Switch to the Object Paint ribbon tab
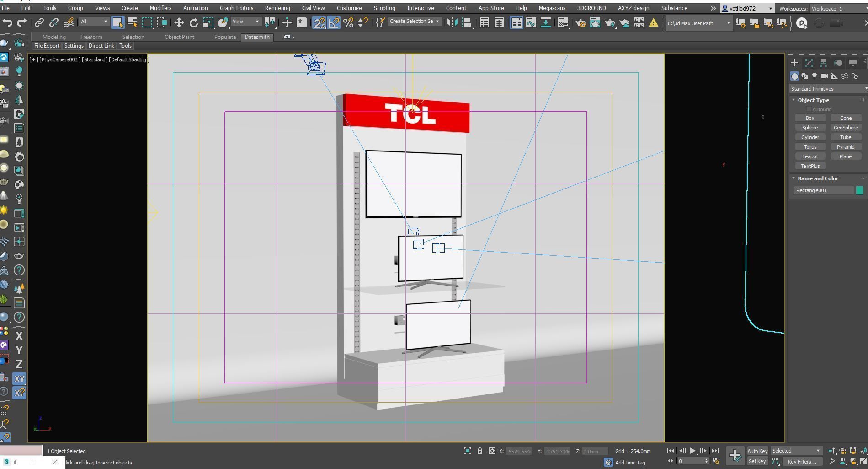 tap(179, 37)
